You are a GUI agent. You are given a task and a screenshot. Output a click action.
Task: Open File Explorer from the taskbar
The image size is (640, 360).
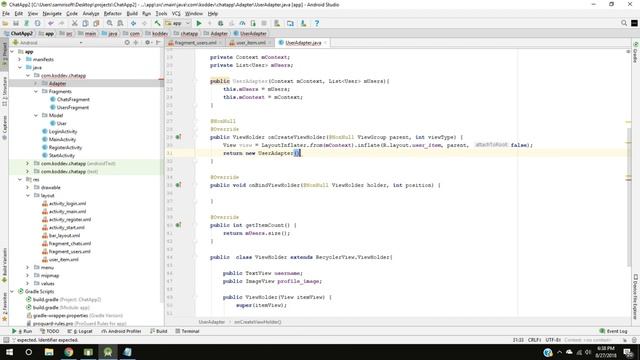[49, 352]
